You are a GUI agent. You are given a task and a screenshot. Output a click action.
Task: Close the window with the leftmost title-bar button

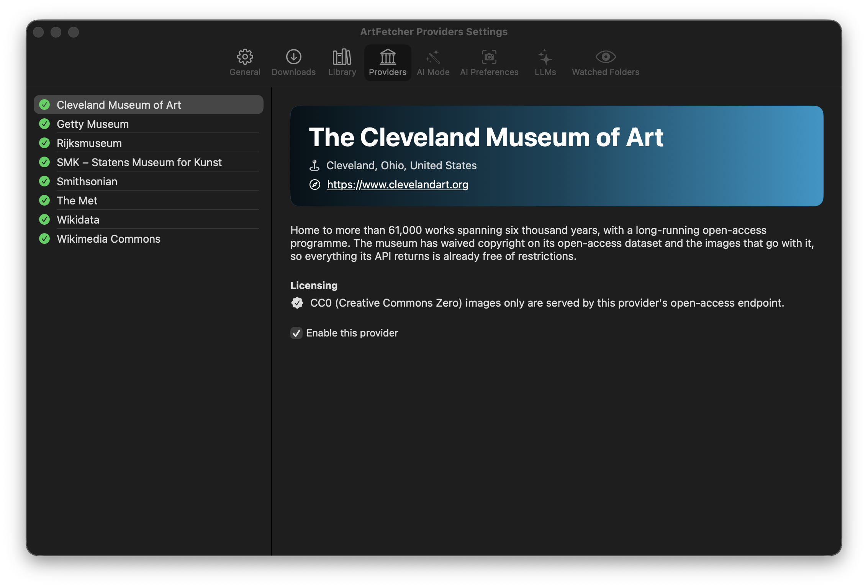click(x=38, y=32)
